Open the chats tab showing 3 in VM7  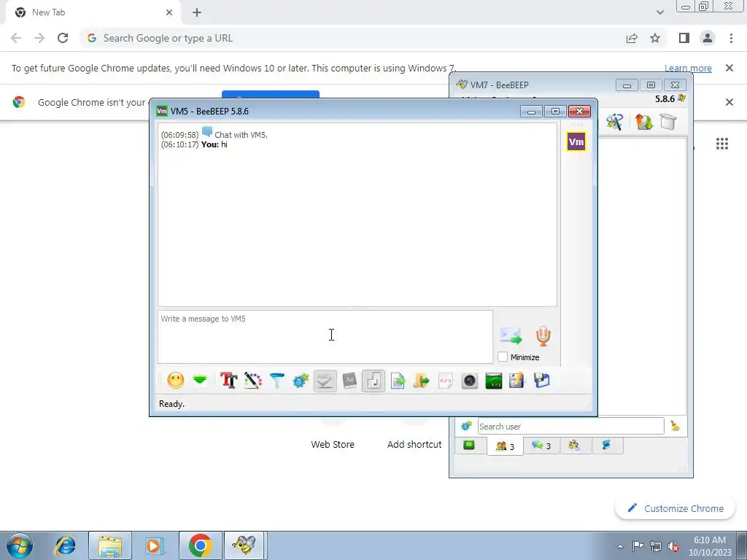tap(541, 446)
